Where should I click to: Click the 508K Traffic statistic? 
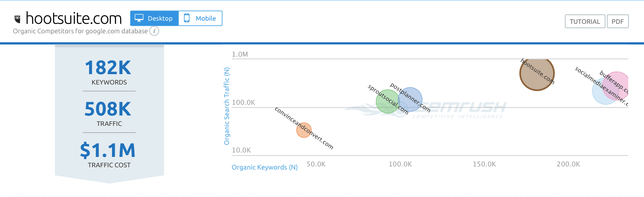click(109, 113)
